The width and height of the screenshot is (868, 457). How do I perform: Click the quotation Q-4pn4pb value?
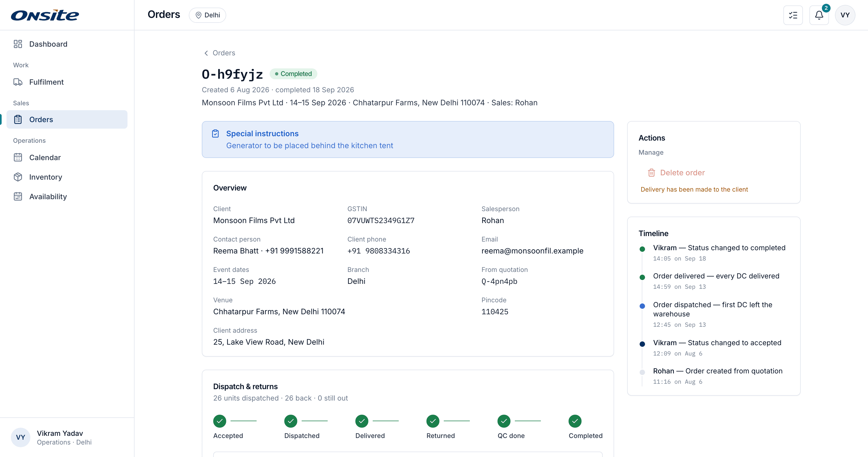[499, 281]
